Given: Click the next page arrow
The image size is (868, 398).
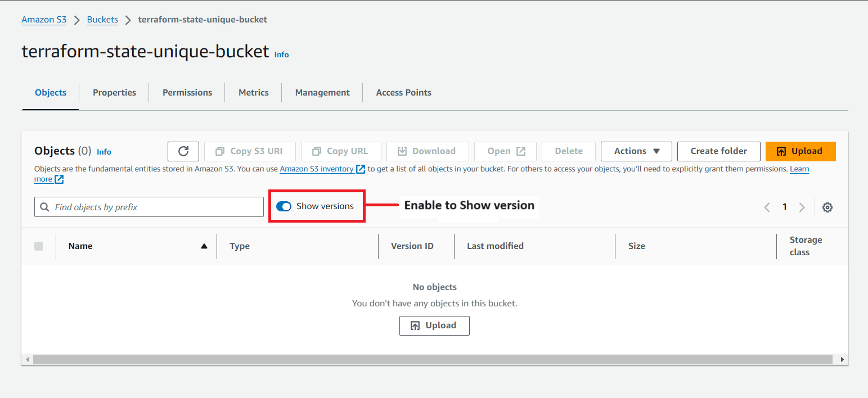Looking at the screenshot, I should point(802,207).
